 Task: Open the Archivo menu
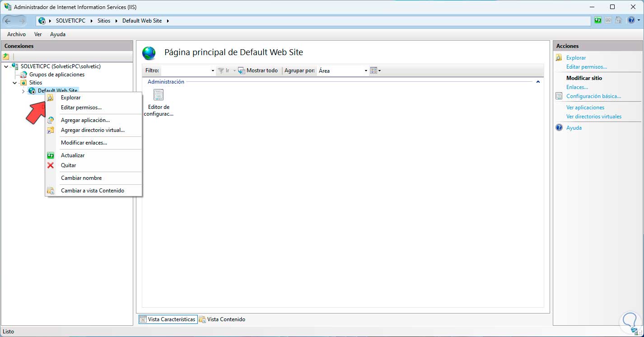pyautogui.click(x=17, y=34)
